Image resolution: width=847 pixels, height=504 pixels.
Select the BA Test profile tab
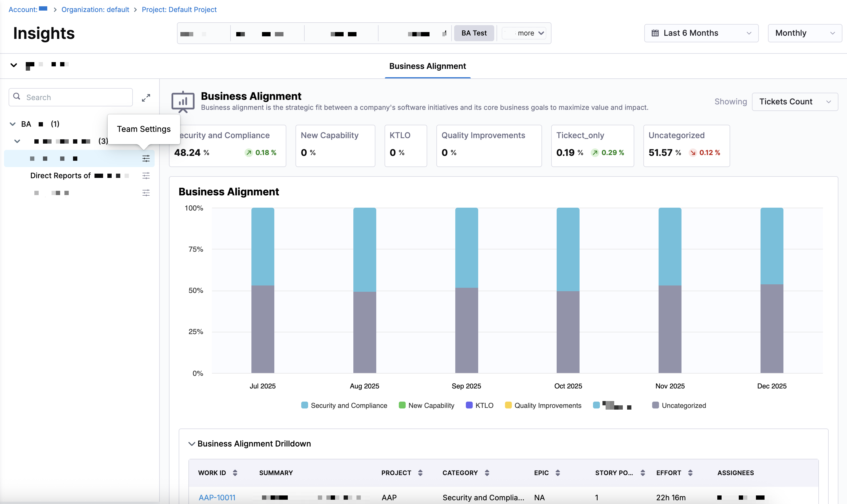coord(474,33)
